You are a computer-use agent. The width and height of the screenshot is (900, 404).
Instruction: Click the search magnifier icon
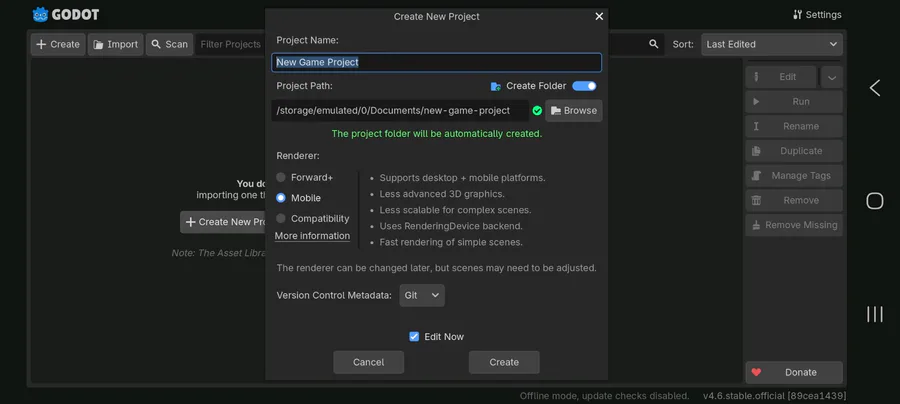point(653,44)
